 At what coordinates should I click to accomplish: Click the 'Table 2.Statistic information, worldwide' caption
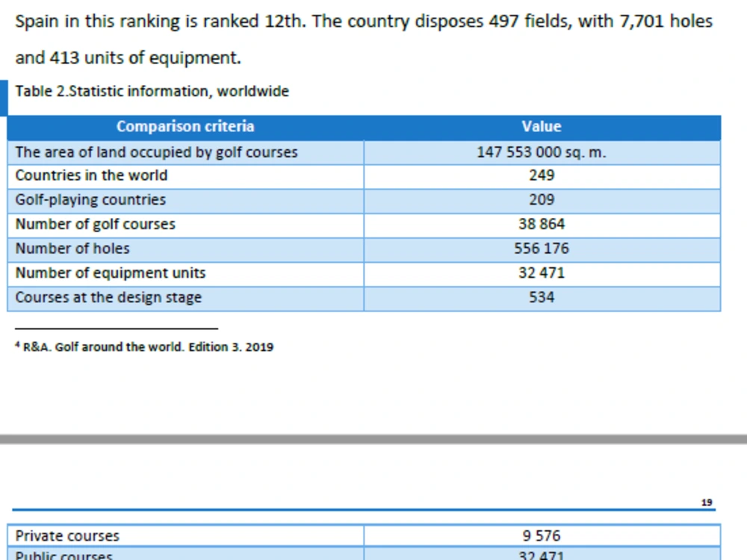click(x=152, y=91)
